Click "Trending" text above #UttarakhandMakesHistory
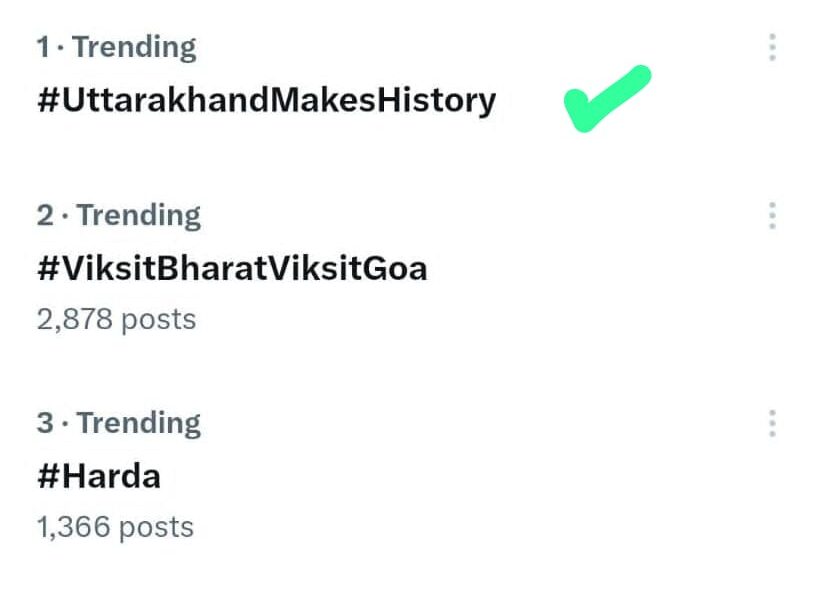The image size is (818, 600). [134, 47]
